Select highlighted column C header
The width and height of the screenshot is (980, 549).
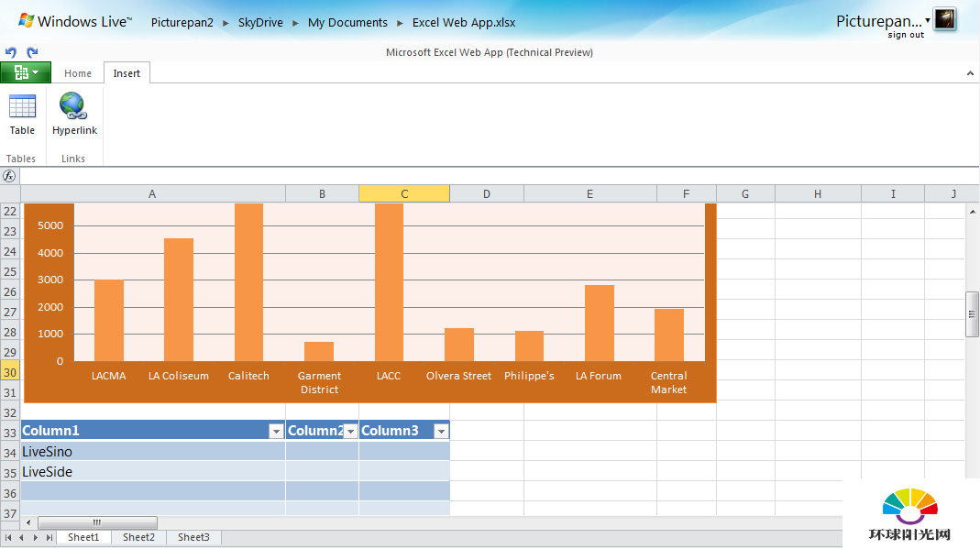pyautogui.click(x=404, y=194)
